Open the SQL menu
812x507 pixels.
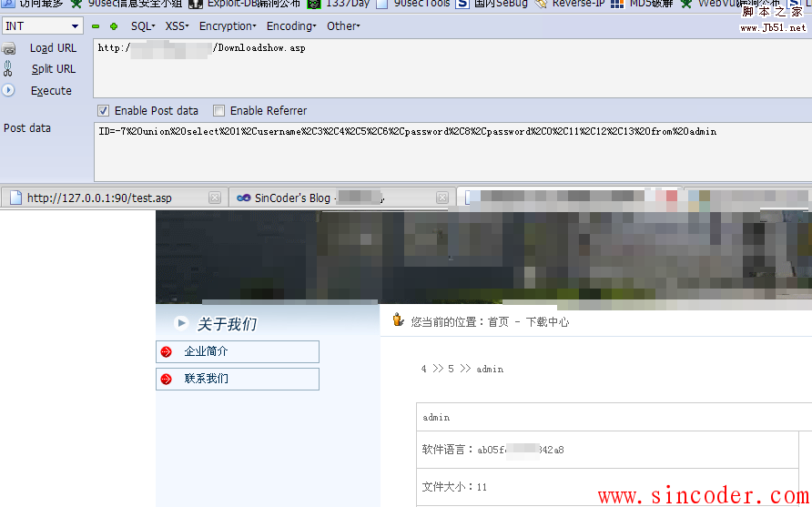click(x=143, y=25)
